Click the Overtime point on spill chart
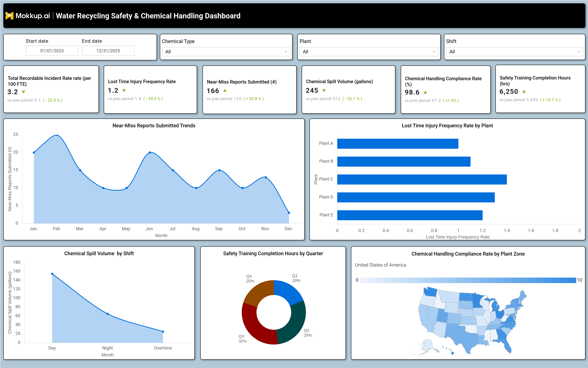 coord(163,332)
